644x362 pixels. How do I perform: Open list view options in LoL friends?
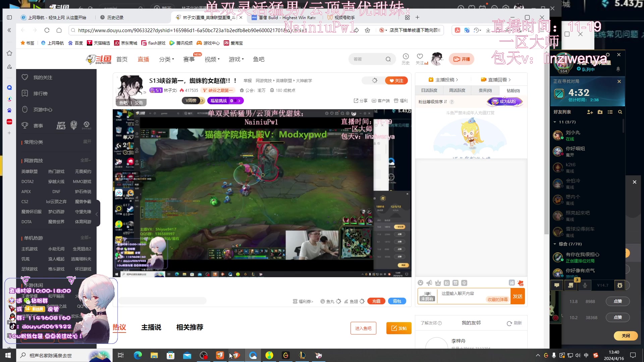[610, 112]
